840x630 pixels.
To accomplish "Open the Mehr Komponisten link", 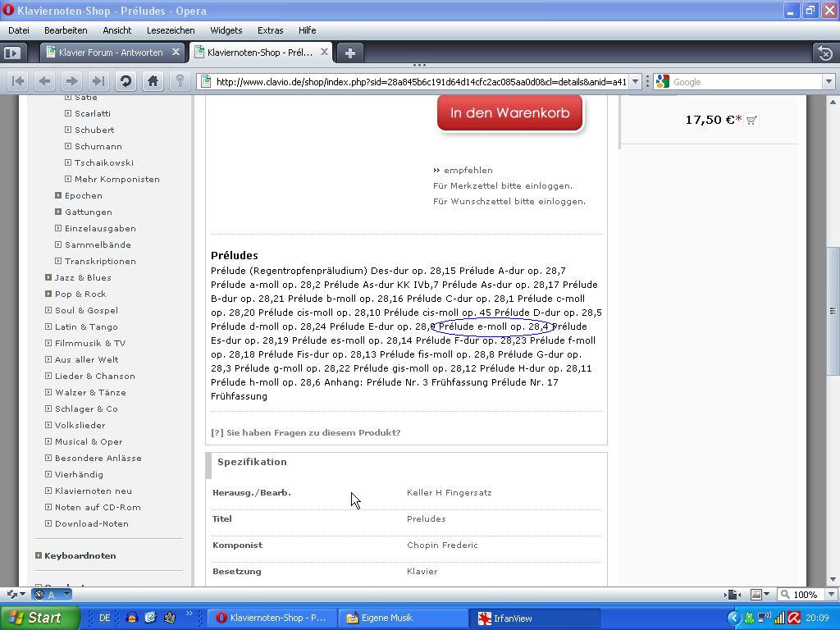I will click(x=117, y=180).
